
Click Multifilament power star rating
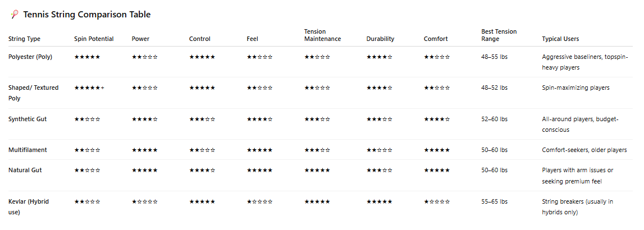click(144, 150)
